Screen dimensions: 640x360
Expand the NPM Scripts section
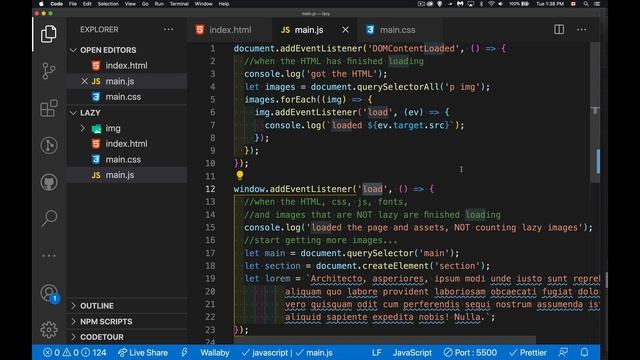tap(127, 321)
